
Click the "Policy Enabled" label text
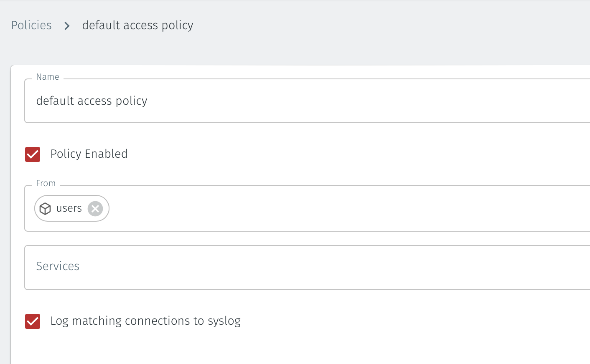[89, 154]
